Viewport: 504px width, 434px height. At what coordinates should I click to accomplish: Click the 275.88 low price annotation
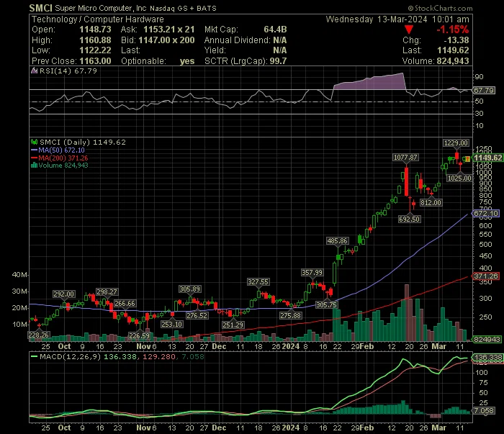(290, 316)
